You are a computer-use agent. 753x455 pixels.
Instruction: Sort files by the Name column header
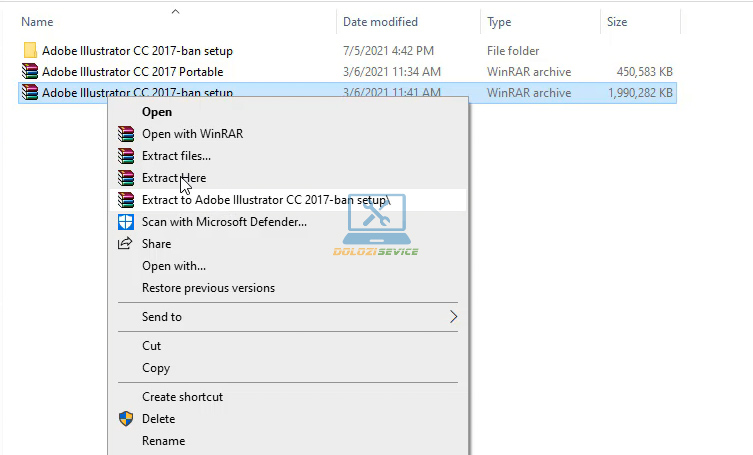coord(37,21)
